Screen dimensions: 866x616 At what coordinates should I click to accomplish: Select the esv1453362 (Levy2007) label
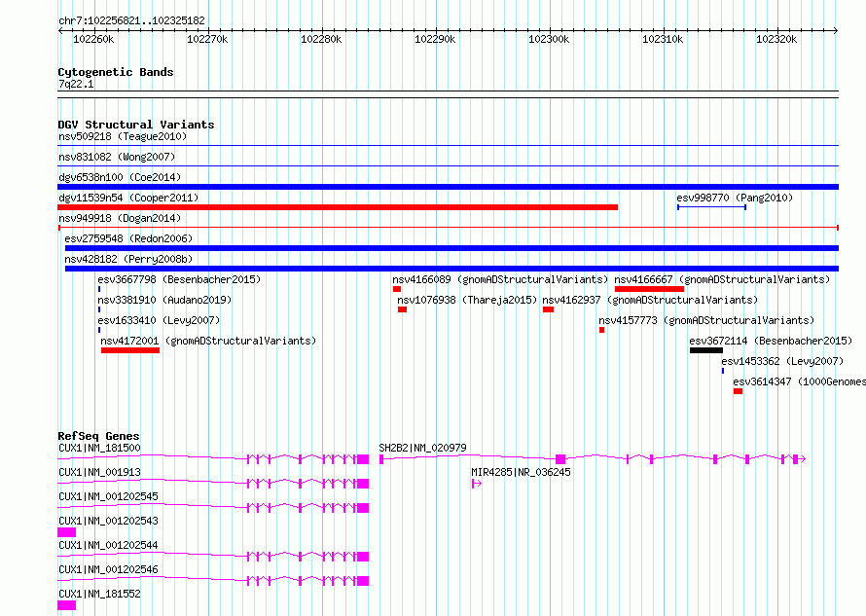pos(782,361)
